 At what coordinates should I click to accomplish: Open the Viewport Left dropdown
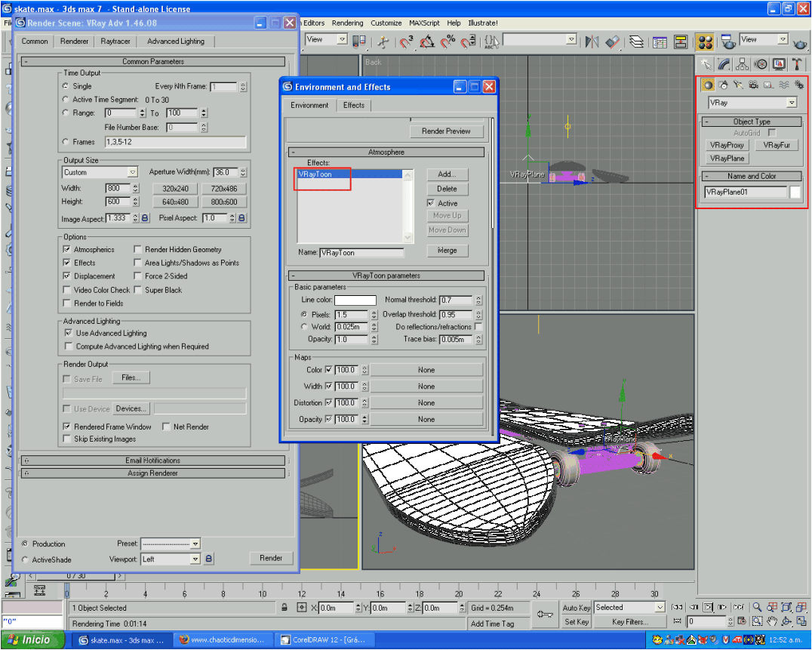[x=171, y=559]
